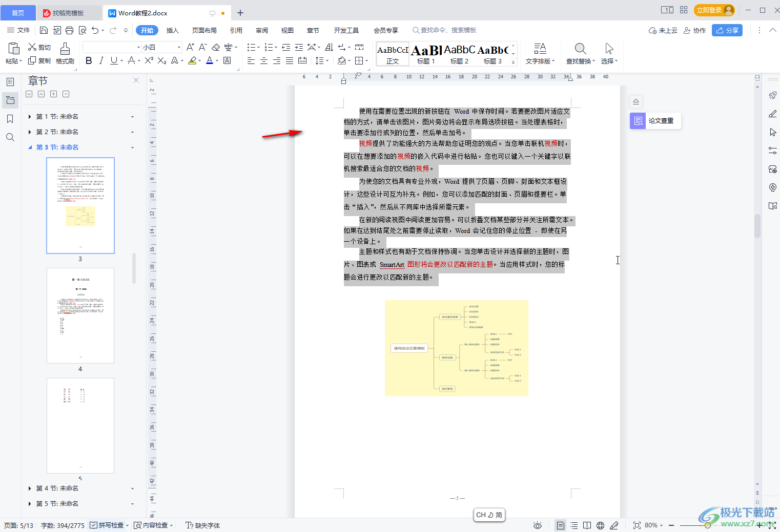Viewport: 780px width, 532px height.
Task: Select page 4 thumbnail in chapter panel
Action: pos(80,315)
